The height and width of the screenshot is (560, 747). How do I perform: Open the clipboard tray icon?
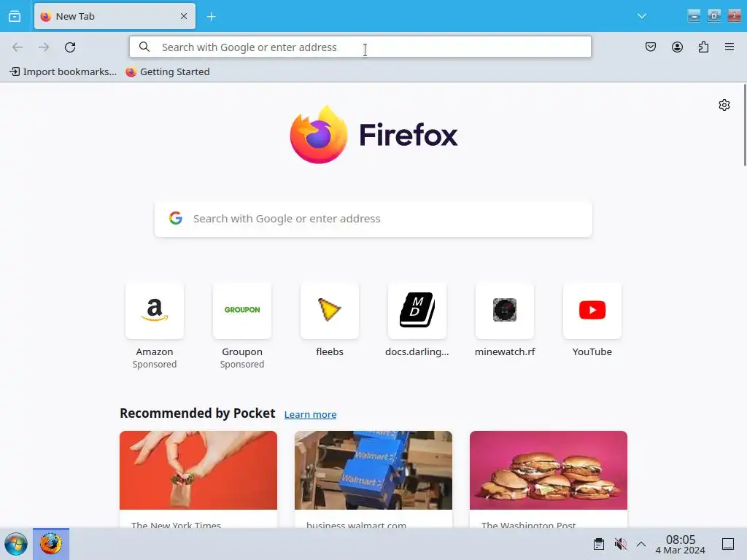(x=599, y=544)
